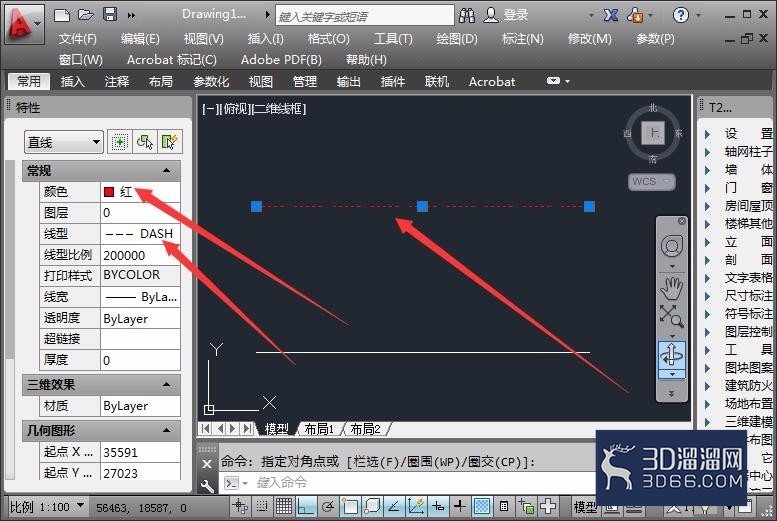Click the Save floppy disk icon
Viewport: 777px width, 521px height.
tap(110, 14)
